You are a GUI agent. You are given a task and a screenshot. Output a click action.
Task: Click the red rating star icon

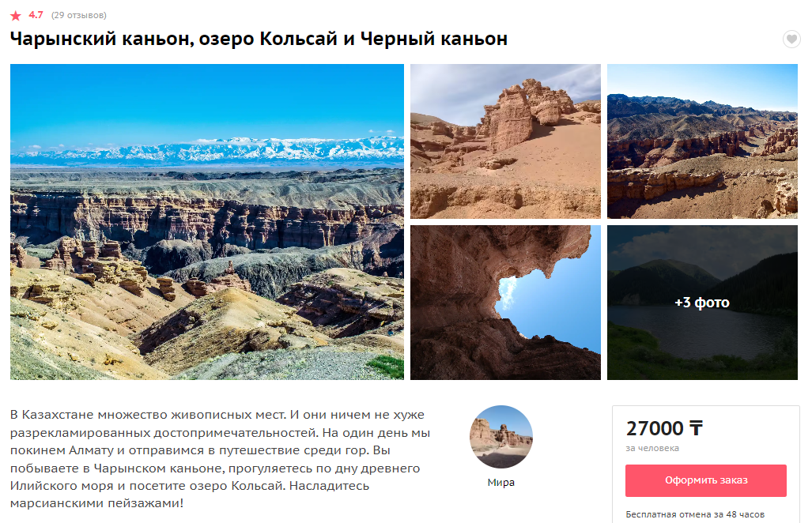(x=16, y=16)
